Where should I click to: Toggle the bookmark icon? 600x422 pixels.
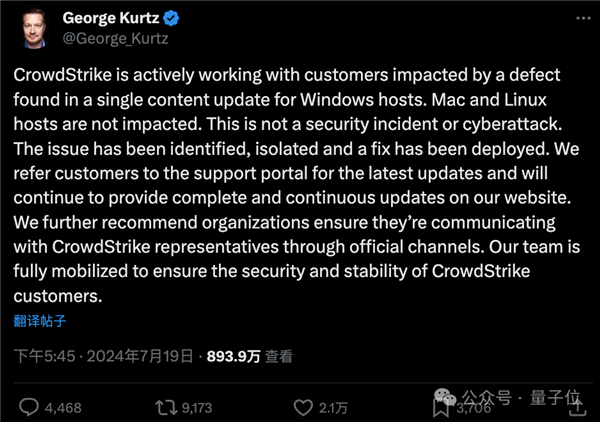tap(440, 407)
